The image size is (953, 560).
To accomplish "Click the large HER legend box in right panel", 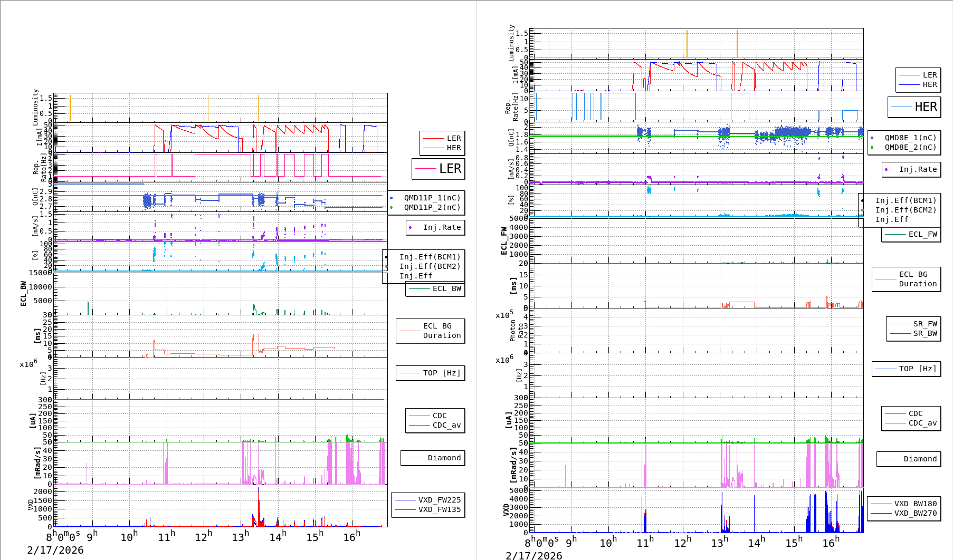I will [x=914, y=107].
